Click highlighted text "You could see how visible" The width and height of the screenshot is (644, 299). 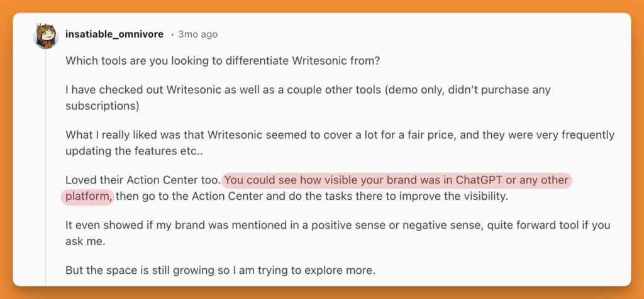[285, 181]
